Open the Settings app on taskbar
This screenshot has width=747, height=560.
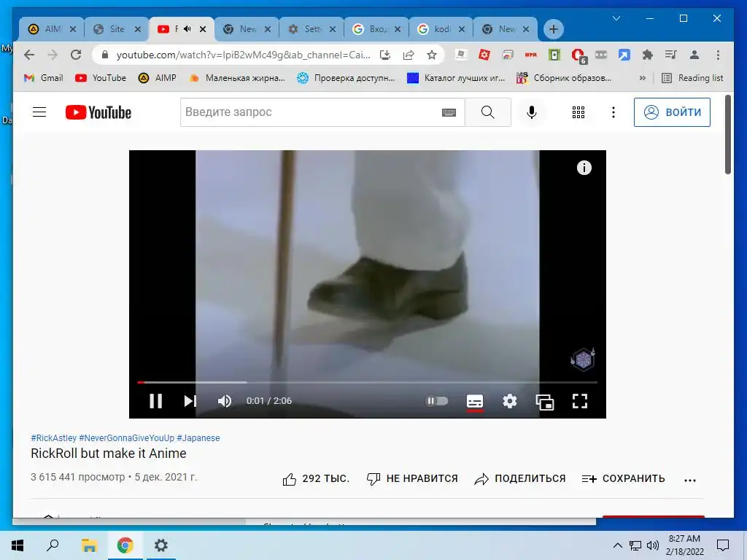[x=161, y=545]
